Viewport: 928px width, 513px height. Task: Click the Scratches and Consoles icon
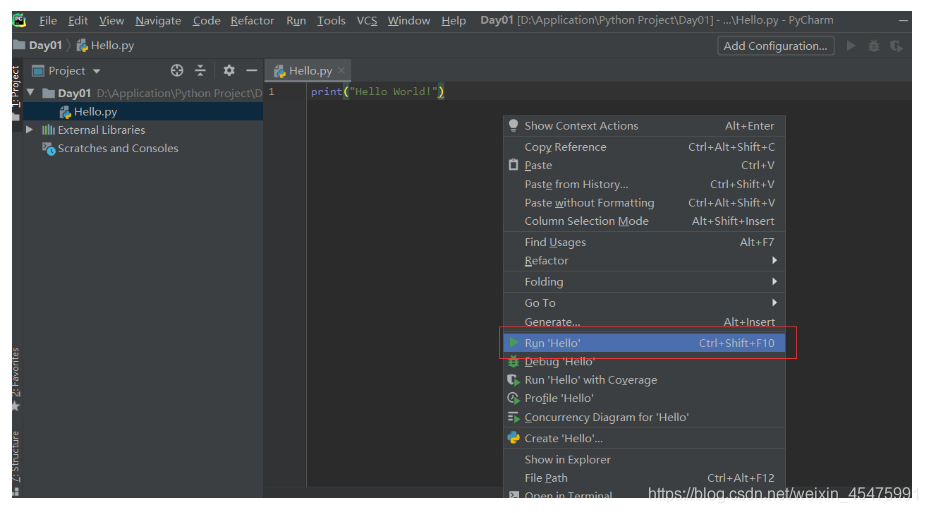point(49,149)
